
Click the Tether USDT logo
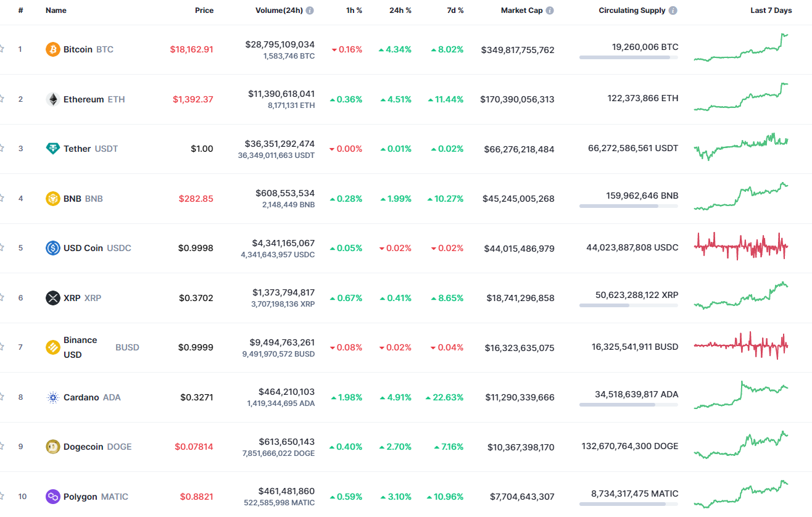click(52, 149)
